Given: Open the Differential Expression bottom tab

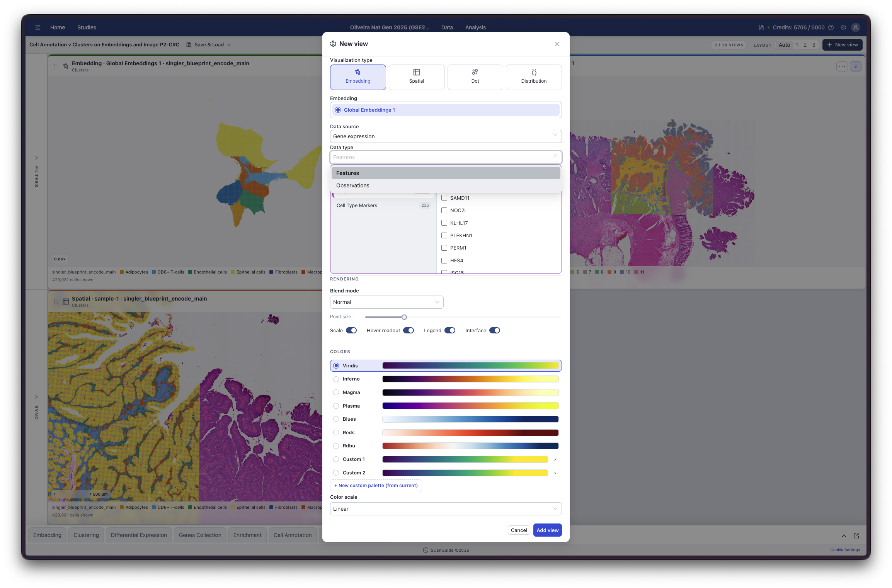Looking at the screenshot, I should 139,535.
